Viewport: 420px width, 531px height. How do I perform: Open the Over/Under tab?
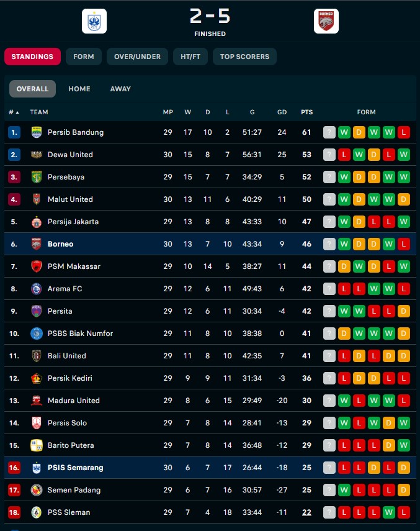point(137,57)
